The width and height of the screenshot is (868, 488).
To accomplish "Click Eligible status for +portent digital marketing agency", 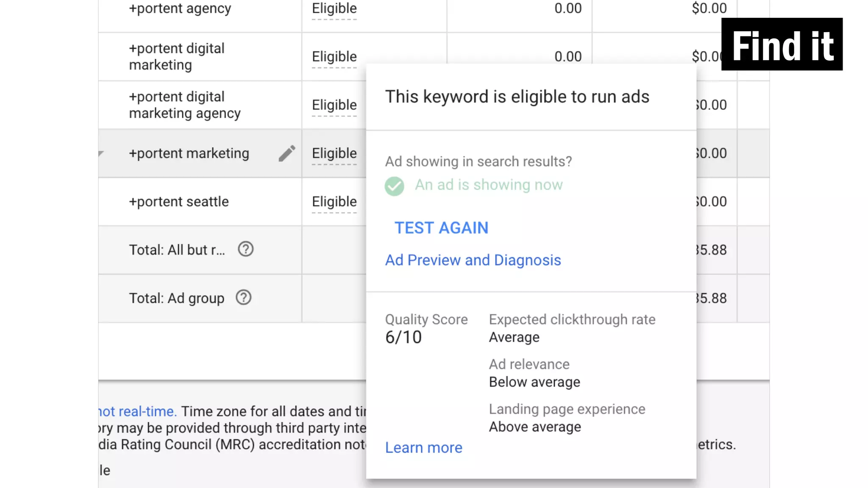I will (334, 105).
